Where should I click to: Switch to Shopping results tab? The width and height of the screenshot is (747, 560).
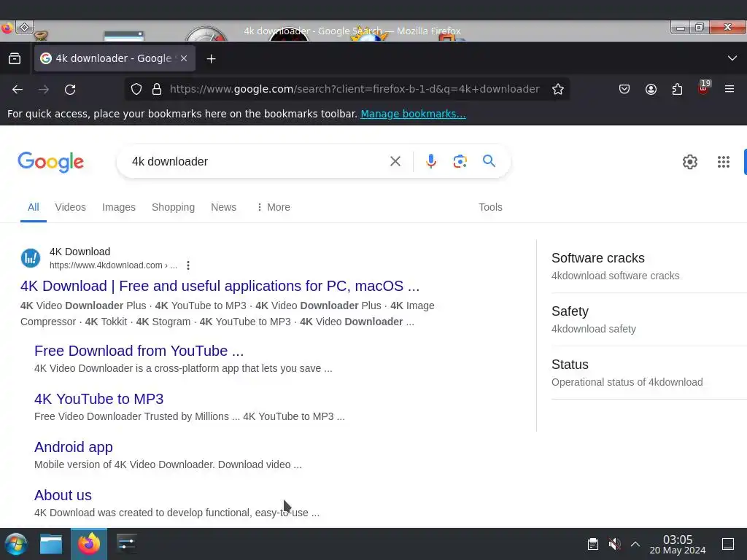(173, 207)
